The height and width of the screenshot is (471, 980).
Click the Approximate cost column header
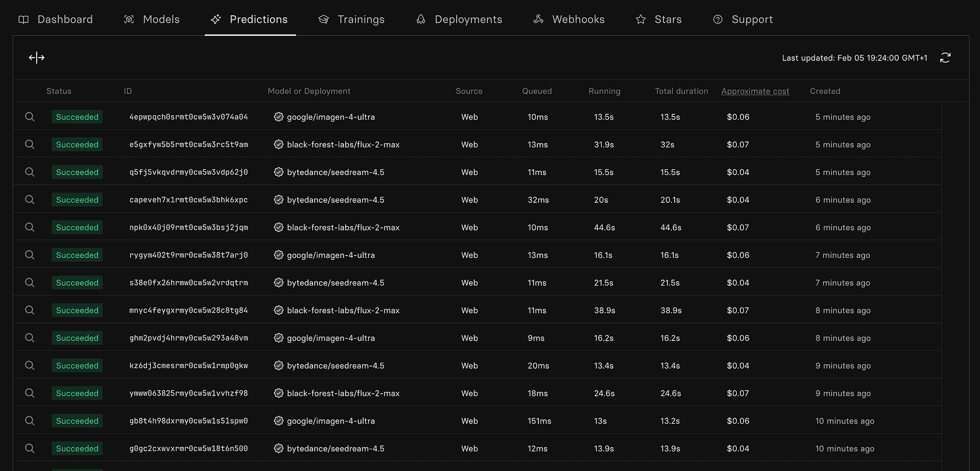point(755,91)
